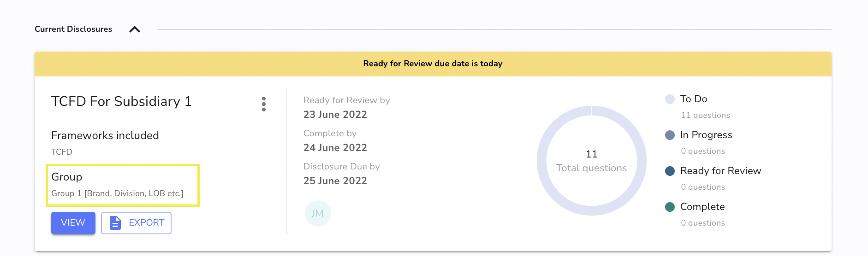Image resolution: width=868 pixels, height=256 pixels.
Task: Click the Current Disclosures heading
Action: pyautogui.click(x=73, y=29)
